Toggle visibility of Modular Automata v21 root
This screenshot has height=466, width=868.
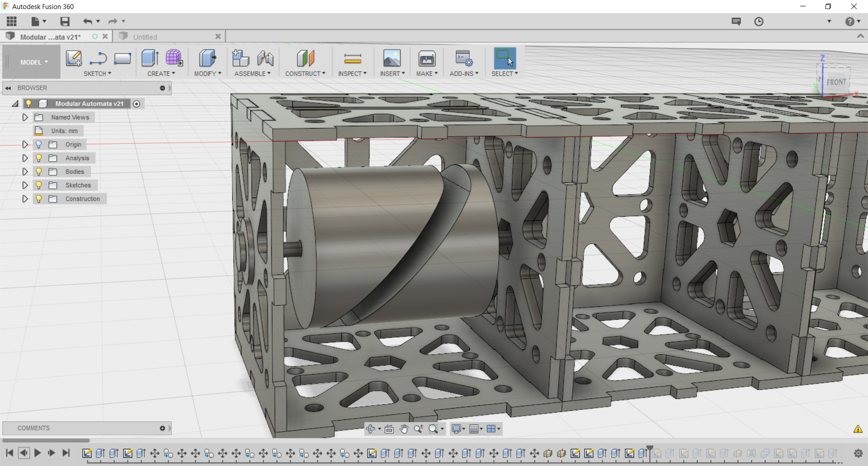(28, 104)
